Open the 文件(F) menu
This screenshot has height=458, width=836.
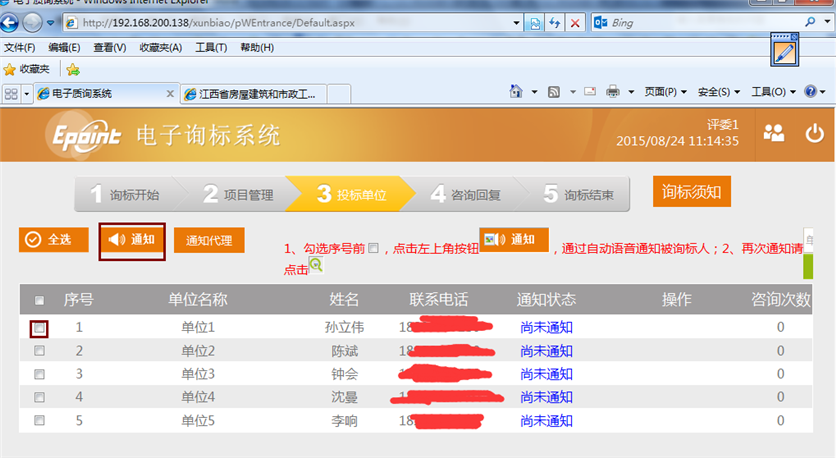coord(20,47)
